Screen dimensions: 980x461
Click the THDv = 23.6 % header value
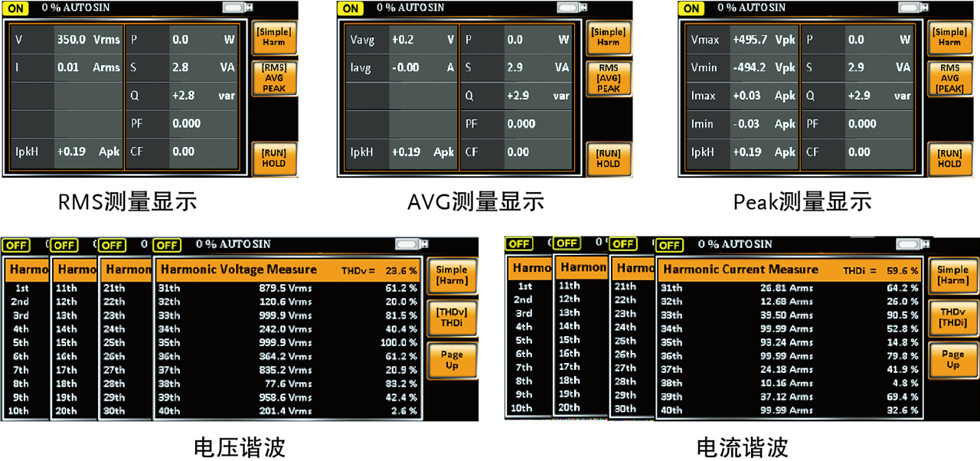pos(380,270)
